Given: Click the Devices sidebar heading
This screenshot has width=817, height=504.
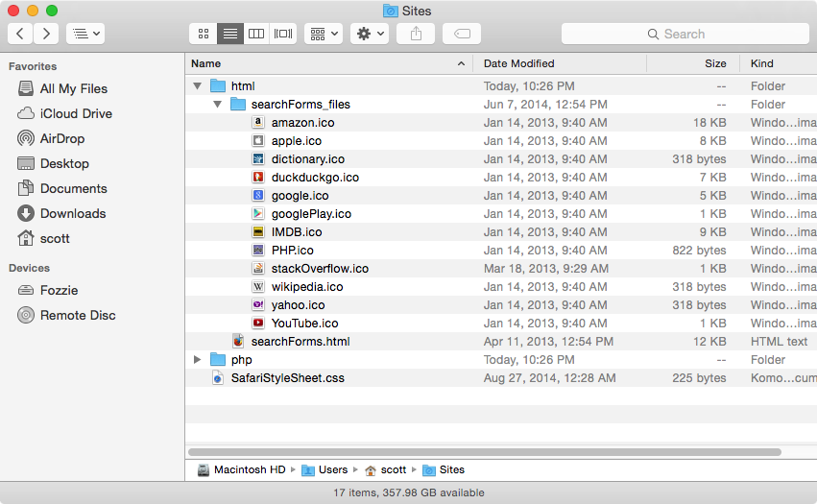Looking at the screenshot, I should click(x=29, y=268).
